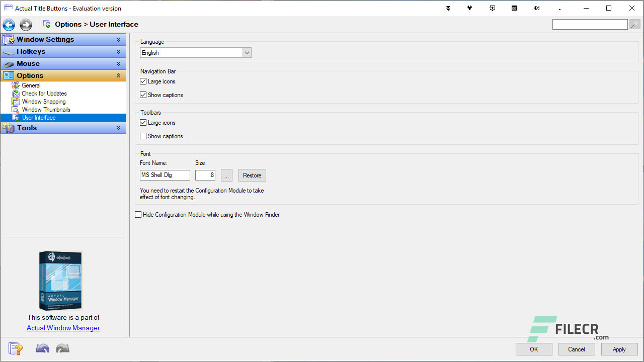This screenshot has width=644, height=362.
Task: Click the pushpin stay-on-top title button
Action: pos(536,8)
